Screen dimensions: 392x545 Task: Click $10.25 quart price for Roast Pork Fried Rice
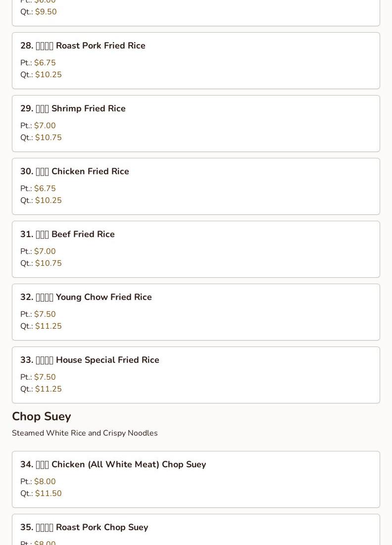click(x=48, y=75)
